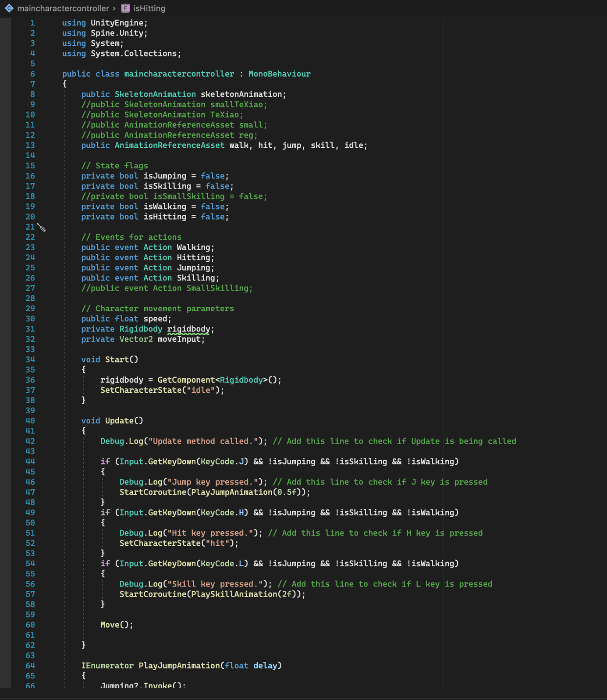The width and height of the screenshot is (607, 700).
Task: Click the field icon beside isHitting breadcrumb
Action: click(125, 8)
